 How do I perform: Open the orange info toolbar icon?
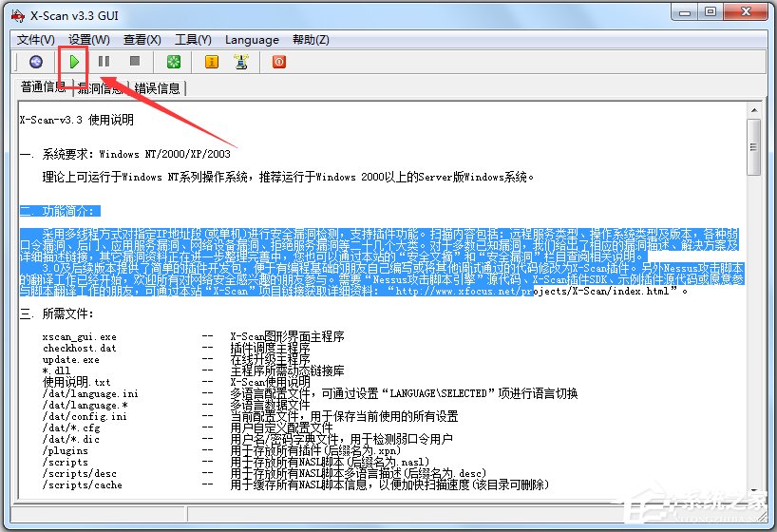point(212,62)
